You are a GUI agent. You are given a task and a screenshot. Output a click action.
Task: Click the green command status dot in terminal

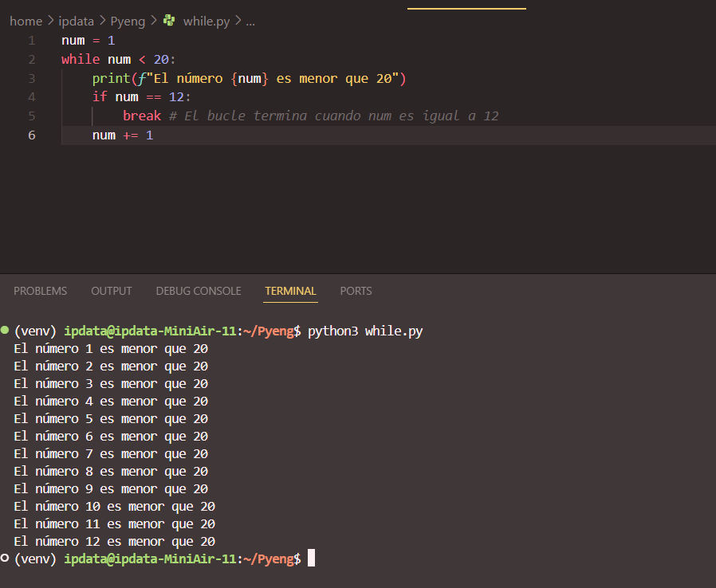coord(5,331)
